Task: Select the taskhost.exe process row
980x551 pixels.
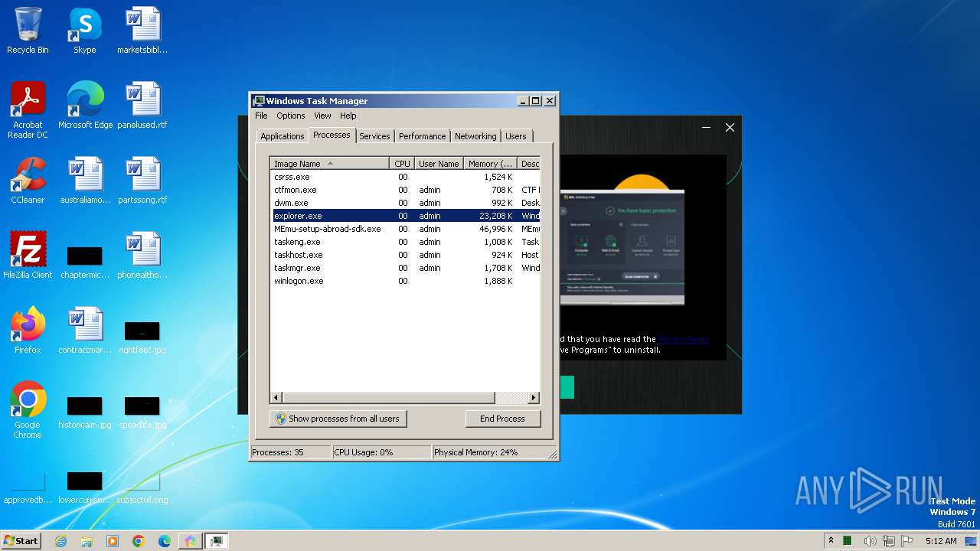Action: [x=405, y=255]
